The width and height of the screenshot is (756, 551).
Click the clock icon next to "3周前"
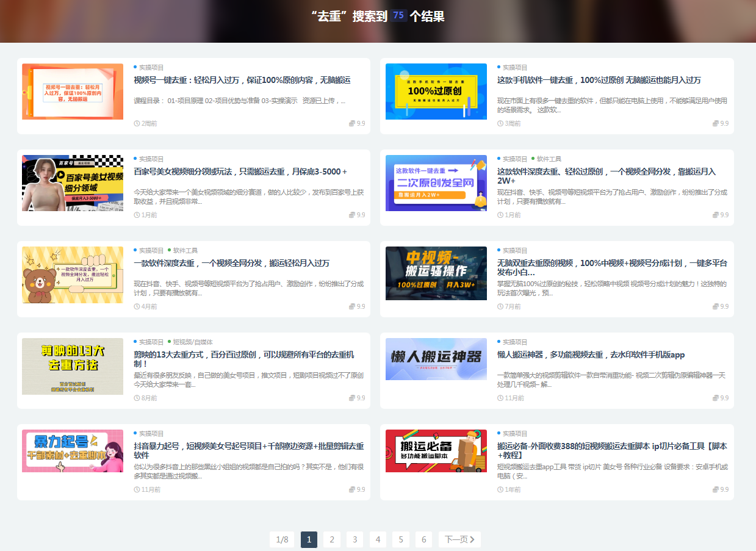tap(500, 123)
